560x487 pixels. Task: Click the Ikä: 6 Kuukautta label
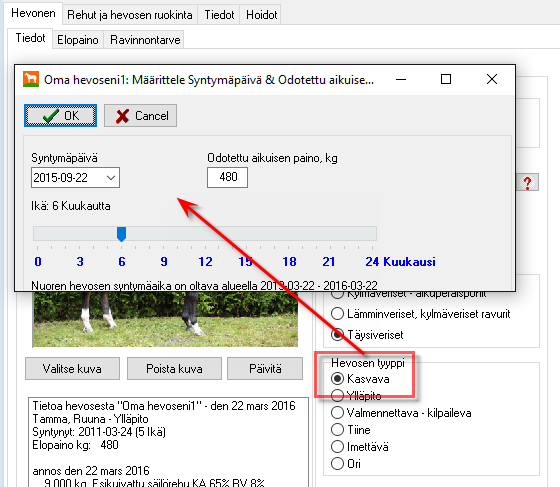tap(71, 206)
